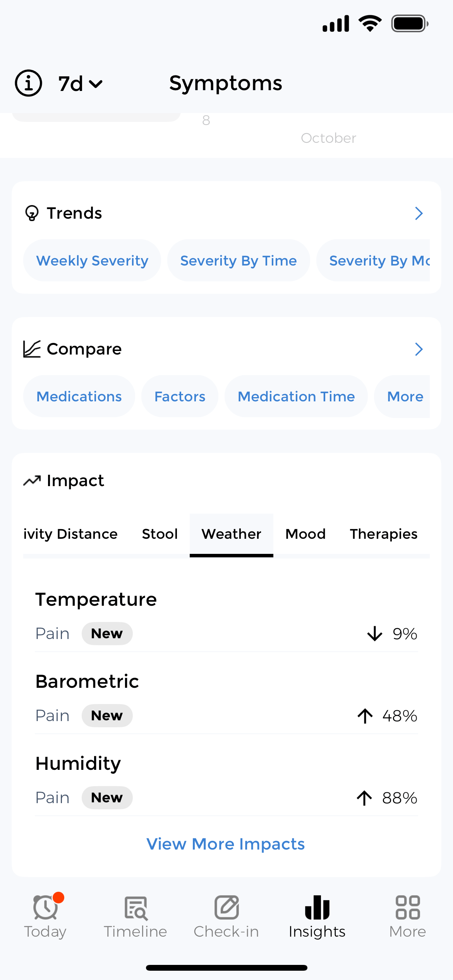
Task: Open the Factors comparison chip
Action: point(180,396)
